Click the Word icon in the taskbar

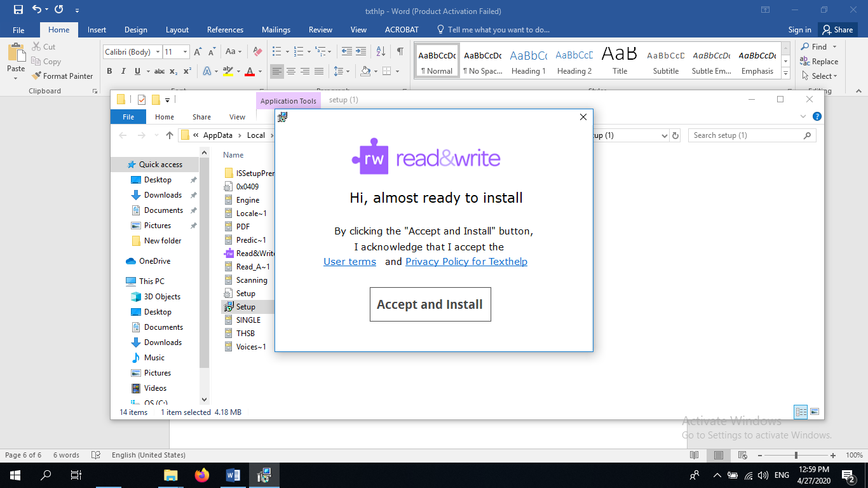(x=233, y=475)
